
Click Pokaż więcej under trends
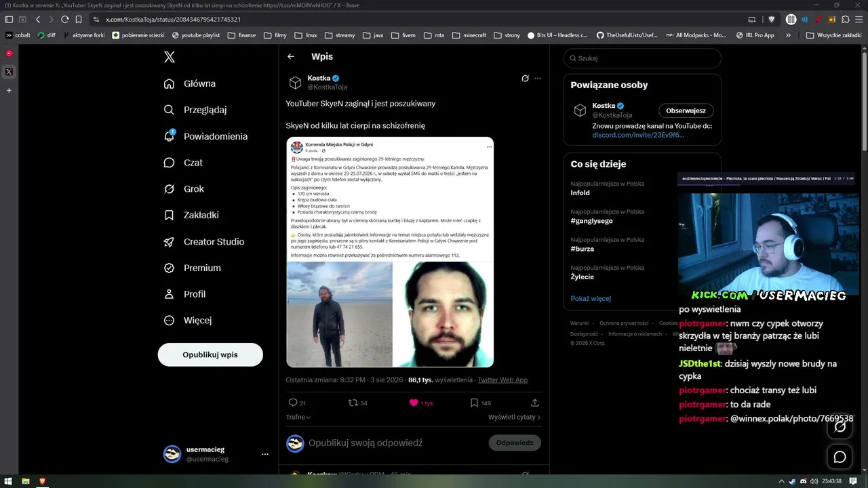tap(591, 299)
